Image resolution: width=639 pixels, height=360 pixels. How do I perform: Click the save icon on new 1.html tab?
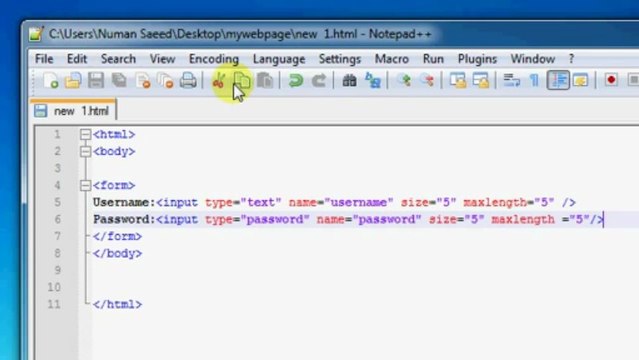point(41,110)
